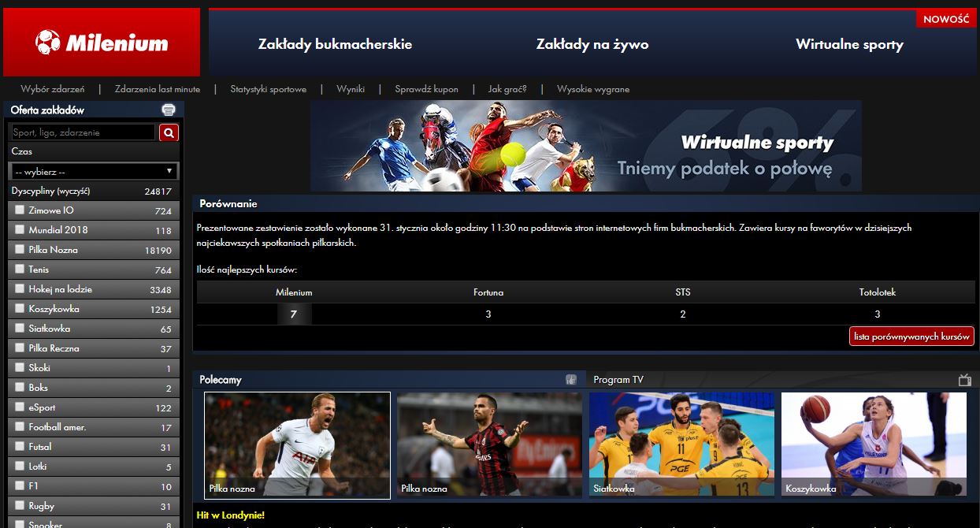Select the AC Milan player Piłka nożna thumbnail
Screen dimensions: 980x528
(x=489, y=445)
